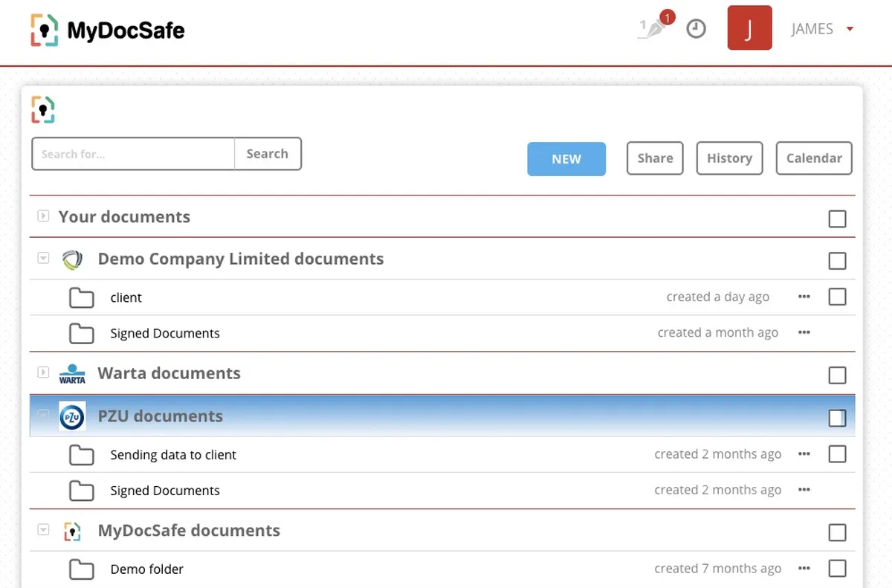This screenshot has width=892, height=588.
Task: Tick the client folder checkbox
Action: (837, 297)
